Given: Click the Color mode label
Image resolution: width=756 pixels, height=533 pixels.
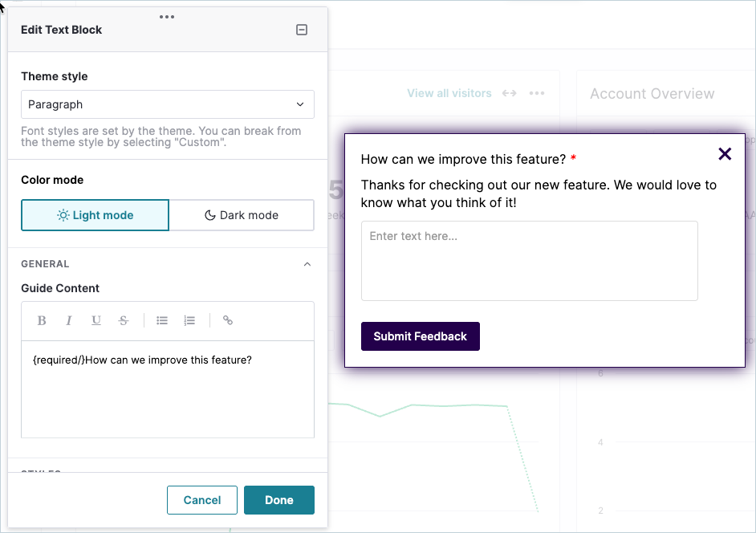Looking at the screenshot, I should [x=52, y=180].
